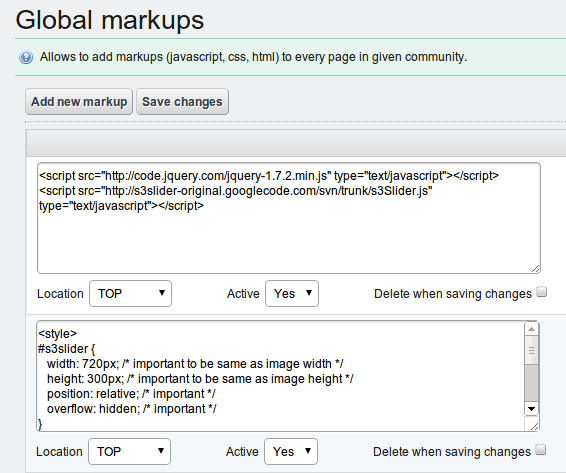The image size is (566, 473).
Task: Check the second "Delete when saving changes" box
Action: [540, 450]
